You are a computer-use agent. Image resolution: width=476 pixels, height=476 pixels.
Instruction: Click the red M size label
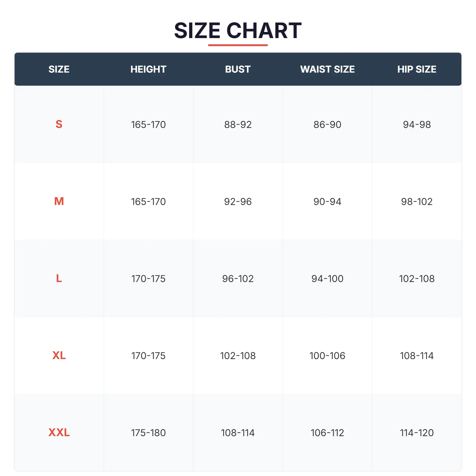[x=59, y=201]
